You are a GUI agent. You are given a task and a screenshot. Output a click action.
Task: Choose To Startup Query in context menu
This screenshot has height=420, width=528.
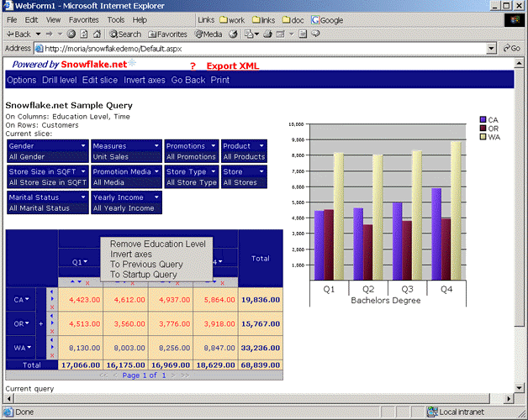click(144, 275)
